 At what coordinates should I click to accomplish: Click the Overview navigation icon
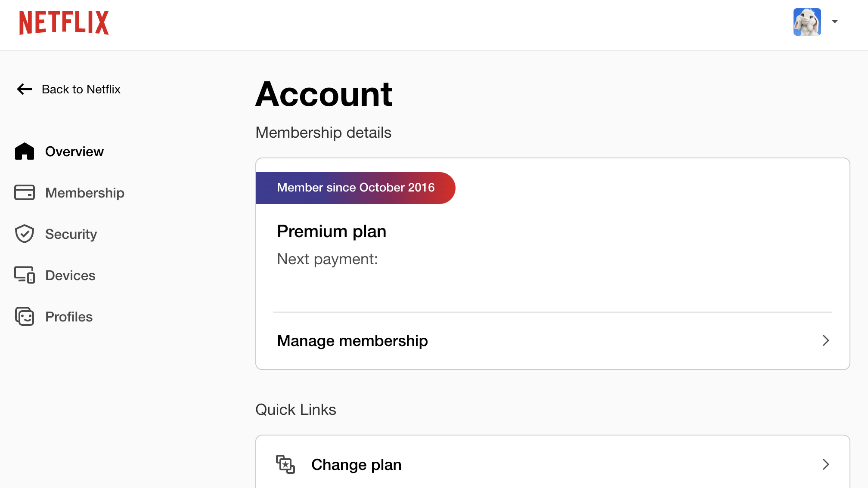coord(24,151)
